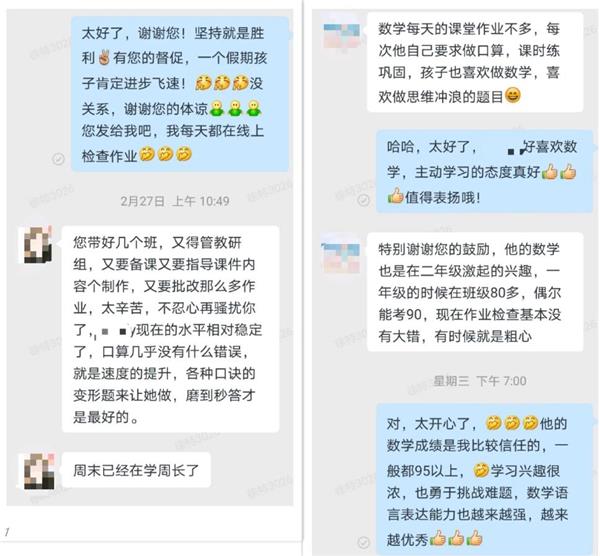Click read-status check icon beside 检查作业 bubble

58,158
